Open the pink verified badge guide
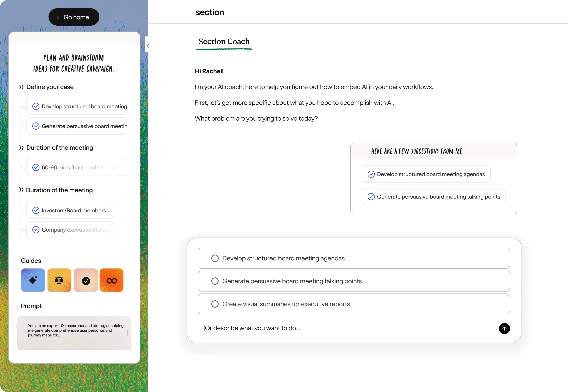Viewport: 568px width, 392px height. (86, 280)
